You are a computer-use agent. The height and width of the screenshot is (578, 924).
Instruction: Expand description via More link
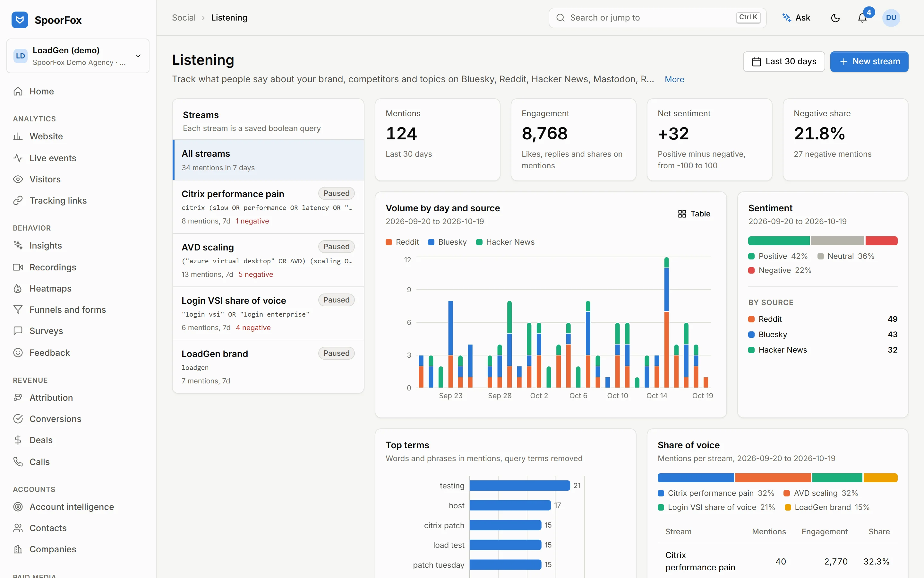click(x=674, y=80)
